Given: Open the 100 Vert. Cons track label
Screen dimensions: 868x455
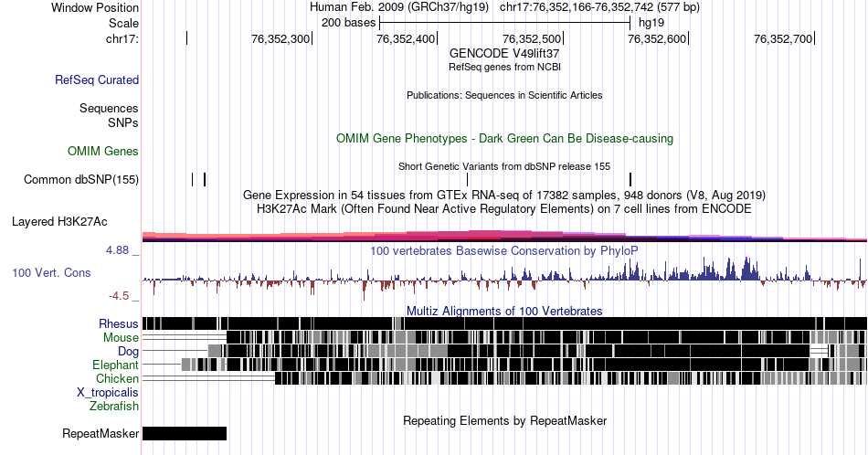Looking at the screenshot, I should point(51,272).
